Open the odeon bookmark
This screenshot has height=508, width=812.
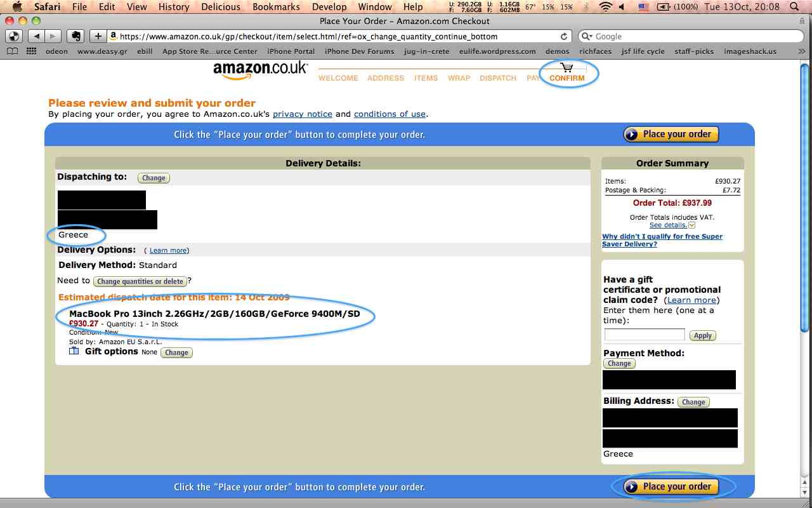56,51
